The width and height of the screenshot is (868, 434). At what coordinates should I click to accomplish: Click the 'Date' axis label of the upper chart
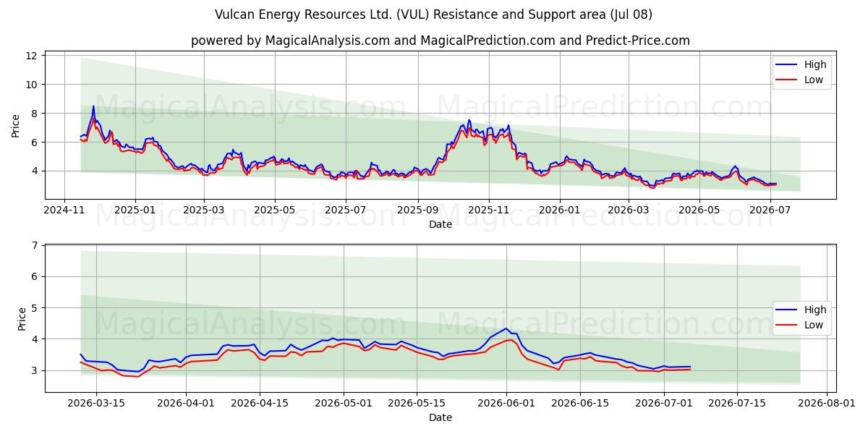point(441,224)
